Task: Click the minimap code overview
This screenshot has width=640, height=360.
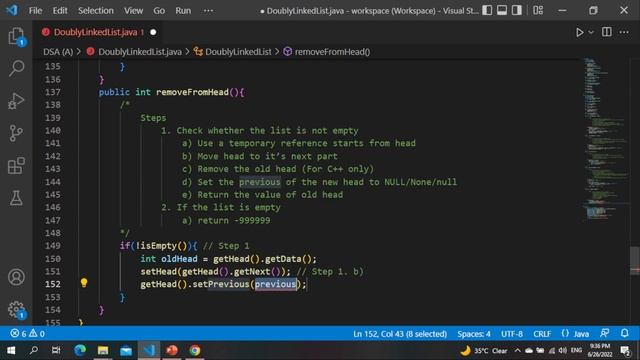Action: click(x=606, y=139)
